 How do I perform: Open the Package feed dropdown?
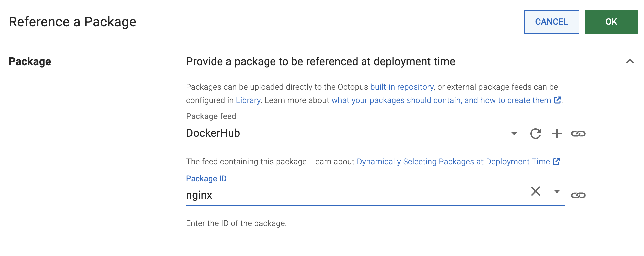514,134
